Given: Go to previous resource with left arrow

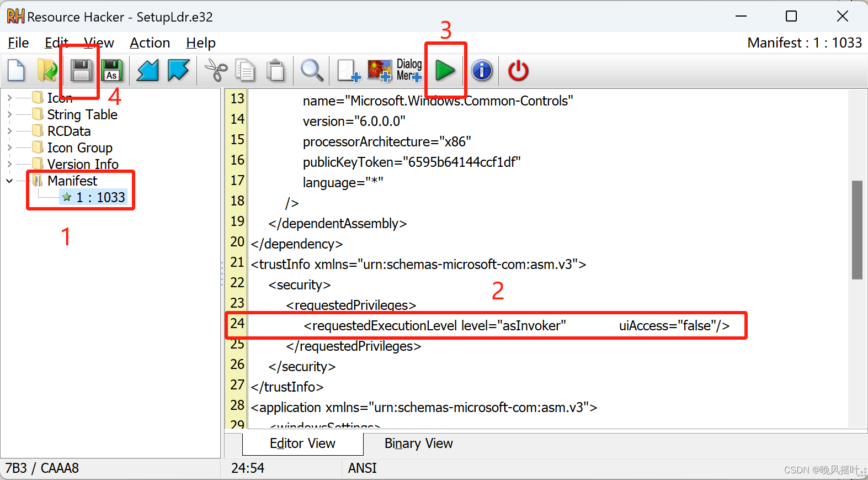Looking at the screenshot, I should click(x=147, y=71).
